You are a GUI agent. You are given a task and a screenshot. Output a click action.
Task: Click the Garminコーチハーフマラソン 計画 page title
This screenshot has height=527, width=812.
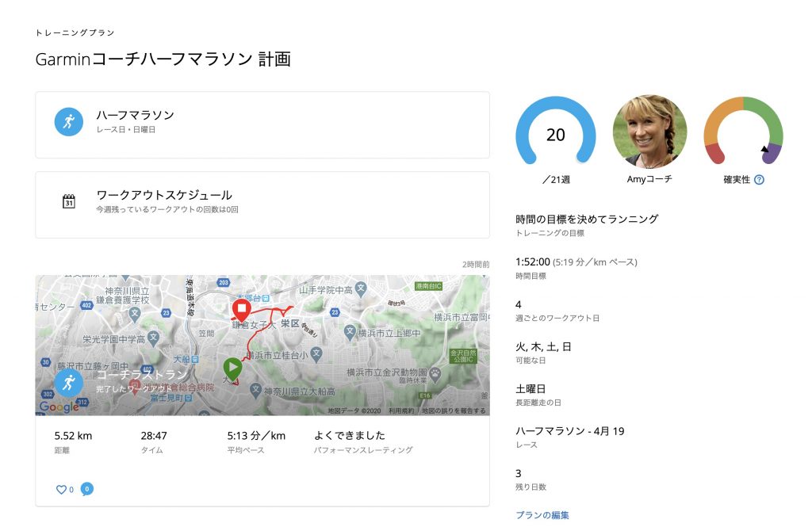pyautogui.click(x=163, y=59)
